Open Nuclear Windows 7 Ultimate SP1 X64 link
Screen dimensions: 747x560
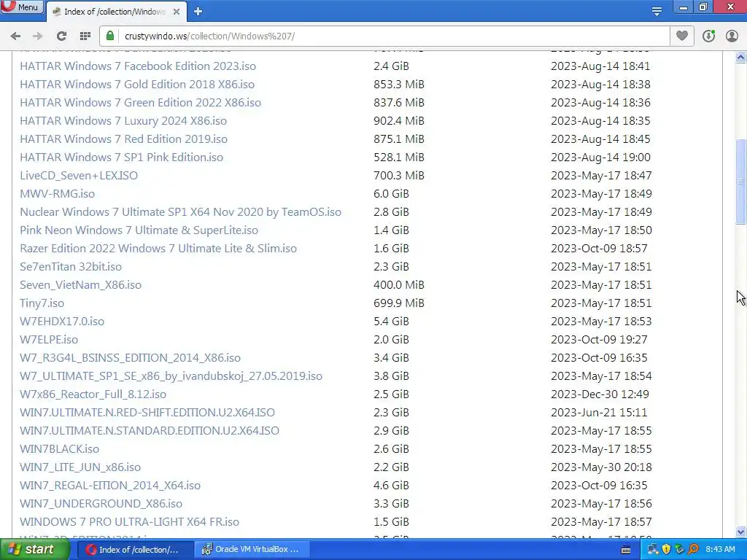(x=180, y=212)
